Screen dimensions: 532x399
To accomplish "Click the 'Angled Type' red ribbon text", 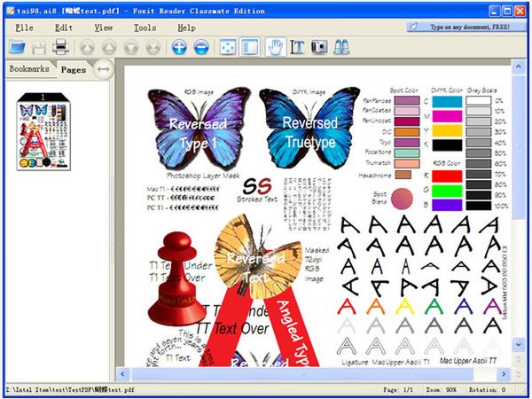I will (294, 332).
